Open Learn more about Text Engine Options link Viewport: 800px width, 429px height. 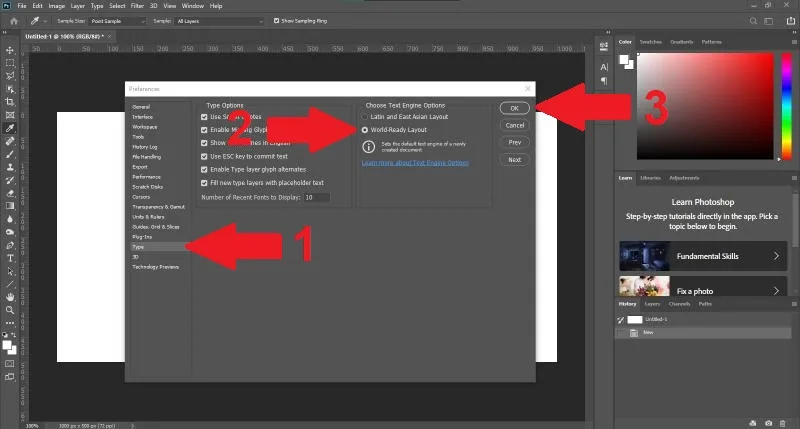415,163
